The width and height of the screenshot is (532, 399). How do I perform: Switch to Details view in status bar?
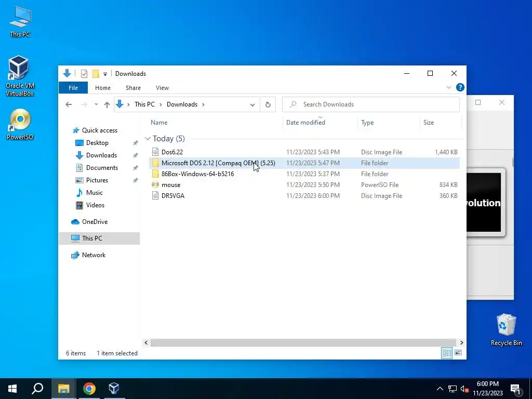(446, 353)
